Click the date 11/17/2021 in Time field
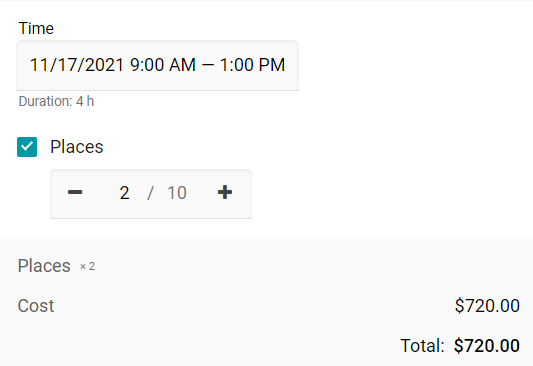533x366 pixels. point(77,65)
